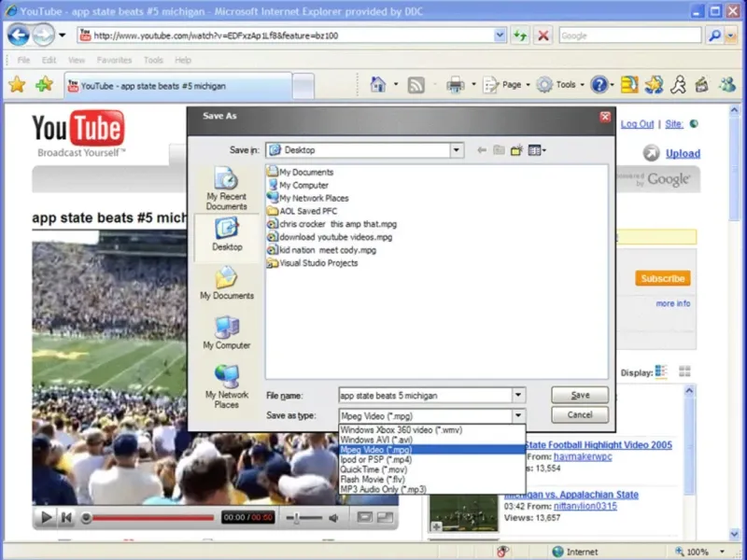Choose QuickTime (*.mov) type
The image size is (747, 560).
click(x=432, y=469)
